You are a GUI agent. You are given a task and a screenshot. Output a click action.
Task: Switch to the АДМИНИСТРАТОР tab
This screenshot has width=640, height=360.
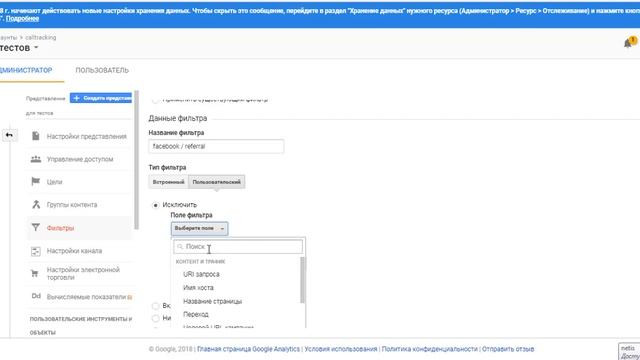coord(26,70)
